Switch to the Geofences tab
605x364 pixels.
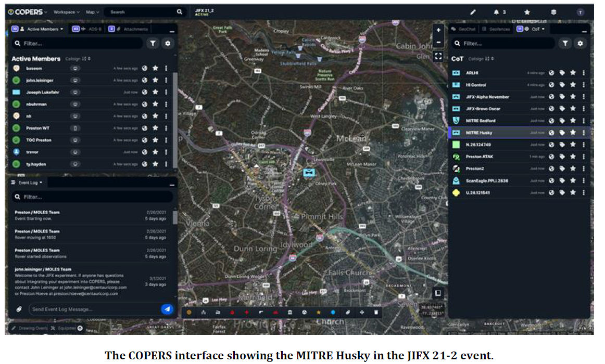click(496, 29)
